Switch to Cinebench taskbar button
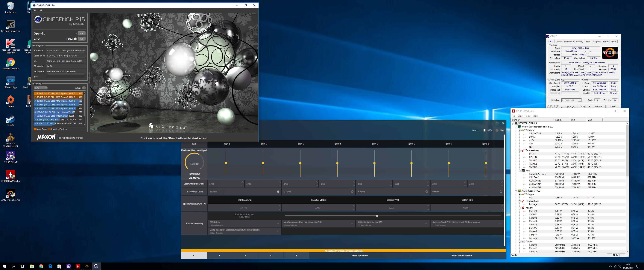Image resolution: width=644 pixels, height=270 pixels. click(x=96, y=266)
